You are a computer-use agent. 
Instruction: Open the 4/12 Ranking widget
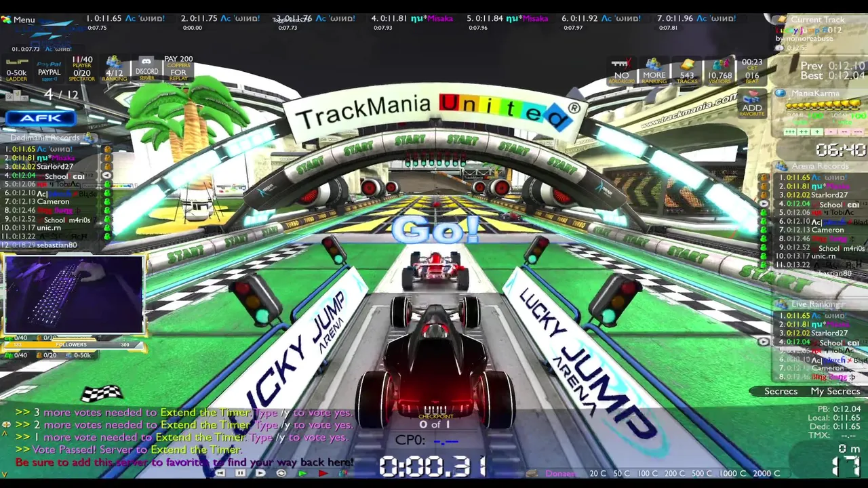[114, 68]
